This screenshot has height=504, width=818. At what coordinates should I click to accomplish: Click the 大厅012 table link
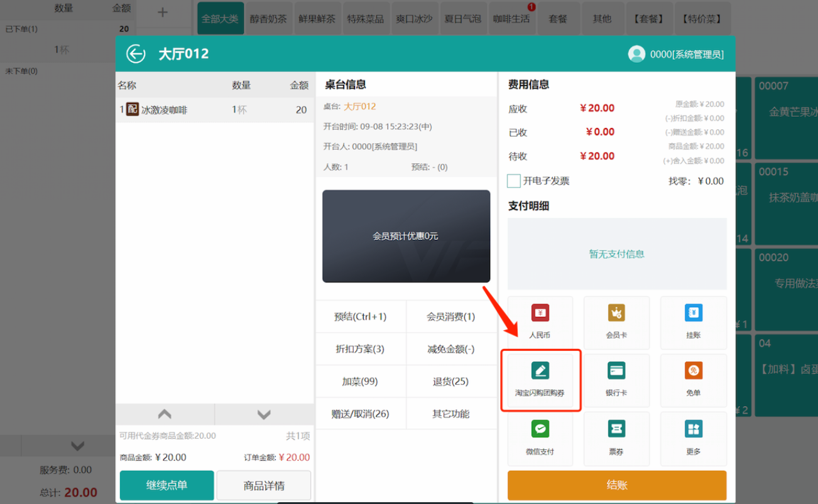point(360,106)
